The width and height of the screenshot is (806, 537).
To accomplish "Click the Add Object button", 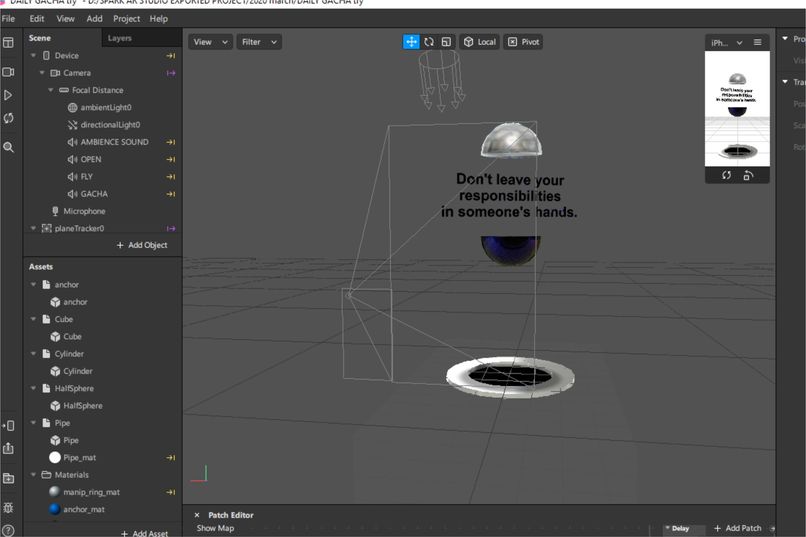I will pyautogui.click(x=142, y=245).
